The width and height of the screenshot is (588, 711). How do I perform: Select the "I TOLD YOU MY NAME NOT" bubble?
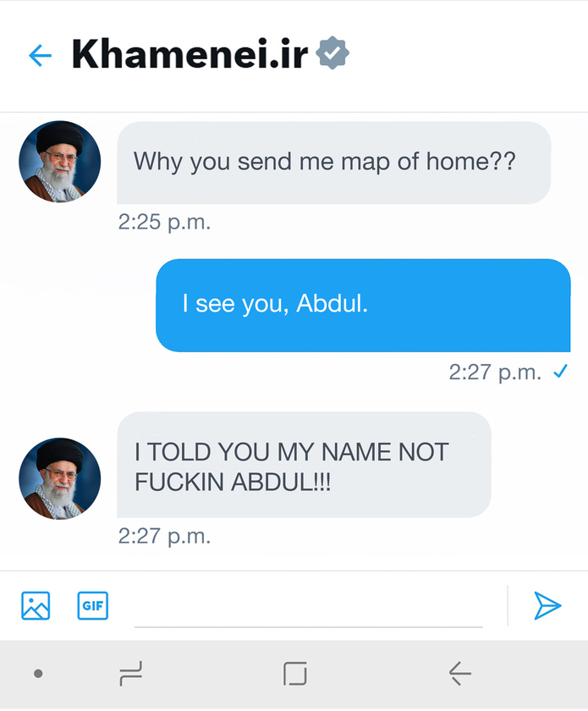click(304, 465)
